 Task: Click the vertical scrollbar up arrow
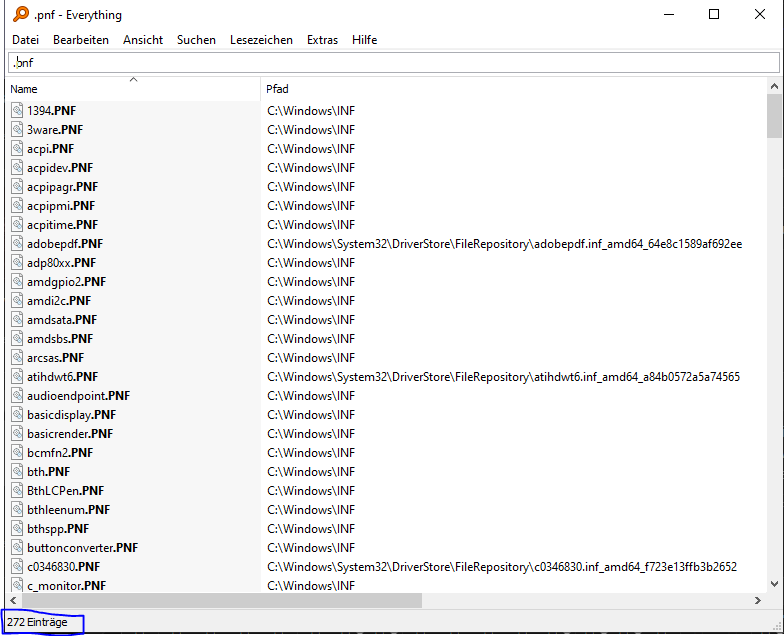(x=774, y=86)
